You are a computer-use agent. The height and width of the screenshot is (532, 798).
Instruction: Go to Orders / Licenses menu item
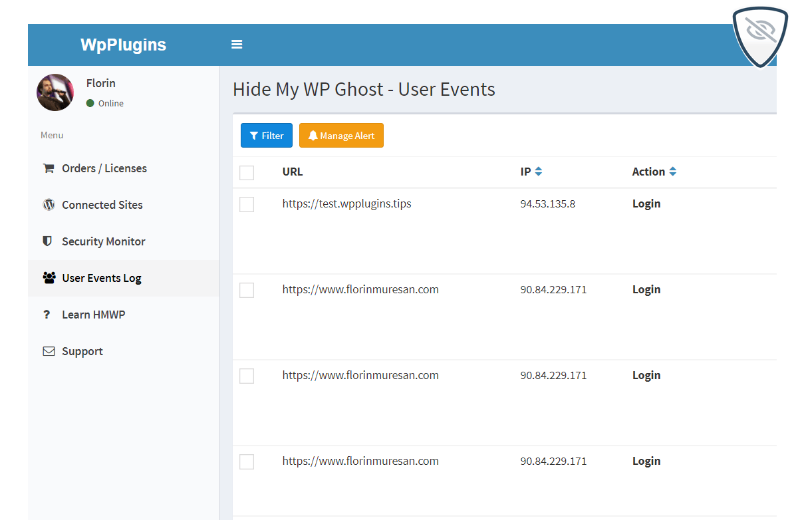tap(104, 168)
